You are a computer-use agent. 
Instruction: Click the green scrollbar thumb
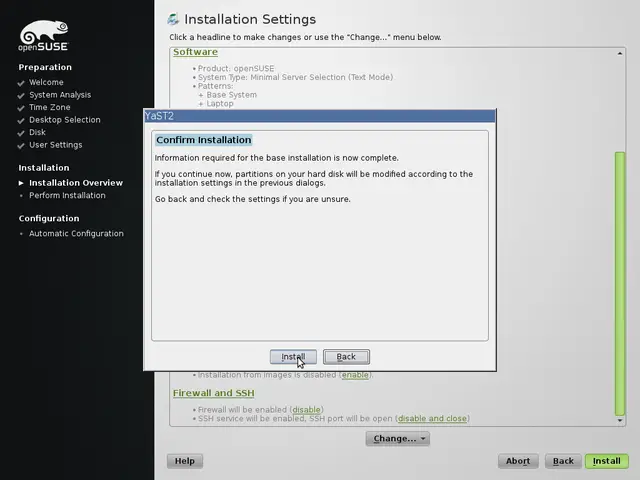click(620, 284)
